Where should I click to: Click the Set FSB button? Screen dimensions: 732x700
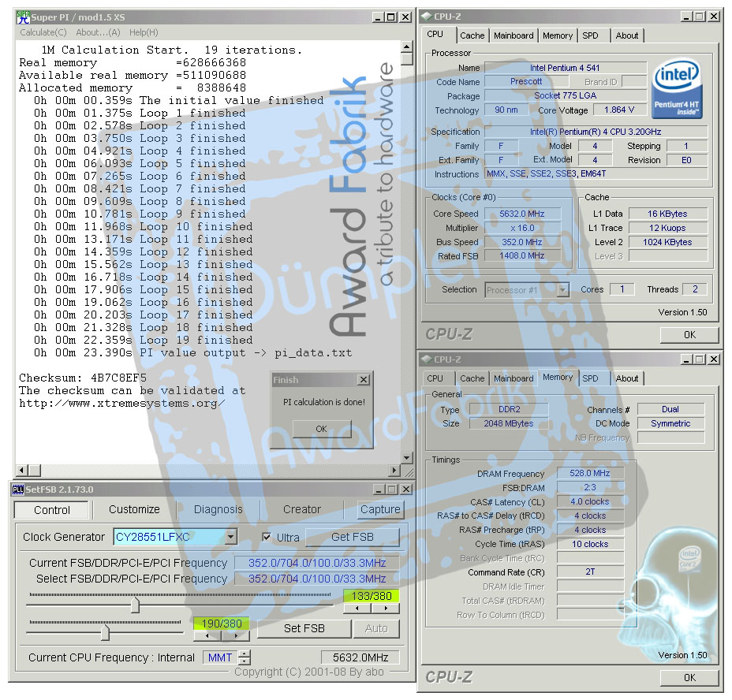coord(304,628)
